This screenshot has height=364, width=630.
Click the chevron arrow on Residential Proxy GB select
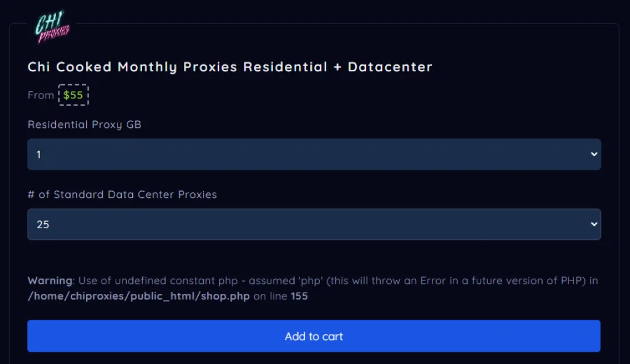point(594,154)
